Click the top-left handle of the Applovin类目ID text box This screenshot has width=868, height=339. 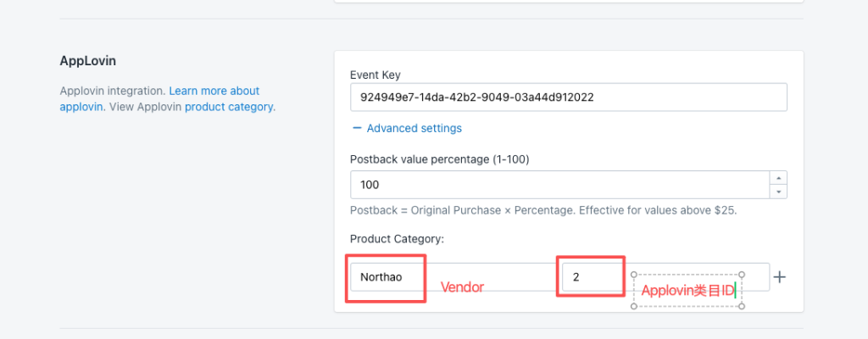pyautogui.click(x=633, y=274)
